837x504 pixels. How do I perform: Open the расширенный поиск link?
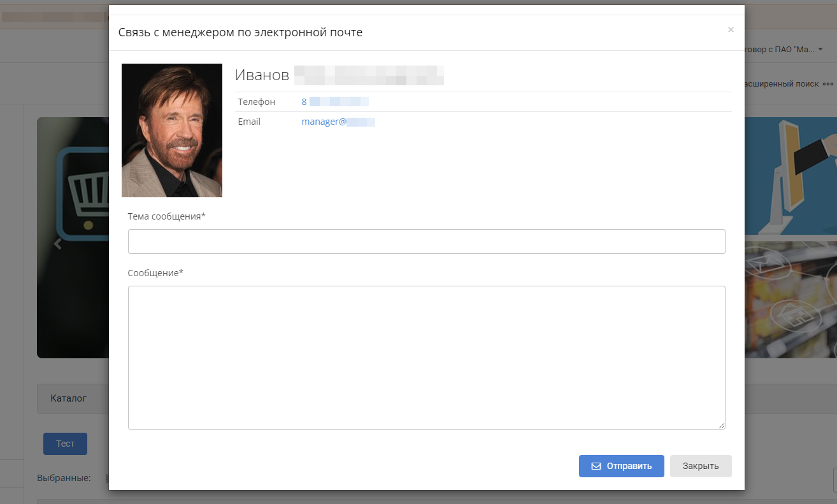click(782, 84)
